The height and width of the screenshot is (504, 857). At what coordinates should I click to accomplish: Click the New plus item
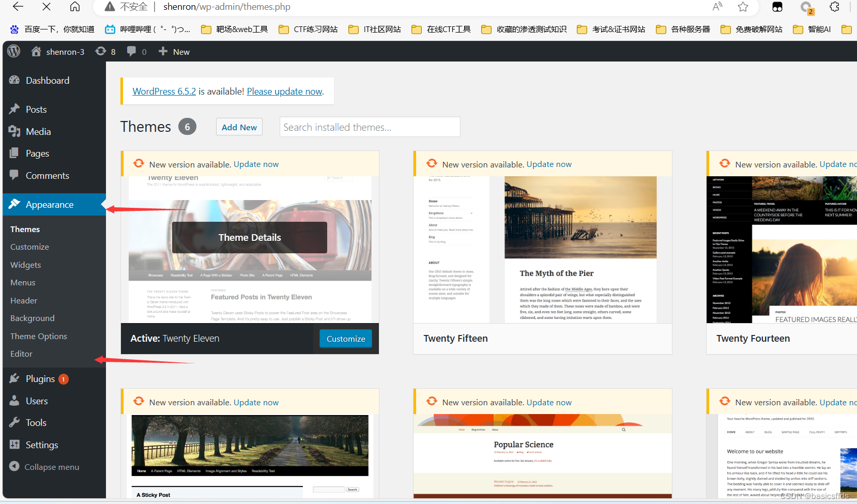[174, 52]
